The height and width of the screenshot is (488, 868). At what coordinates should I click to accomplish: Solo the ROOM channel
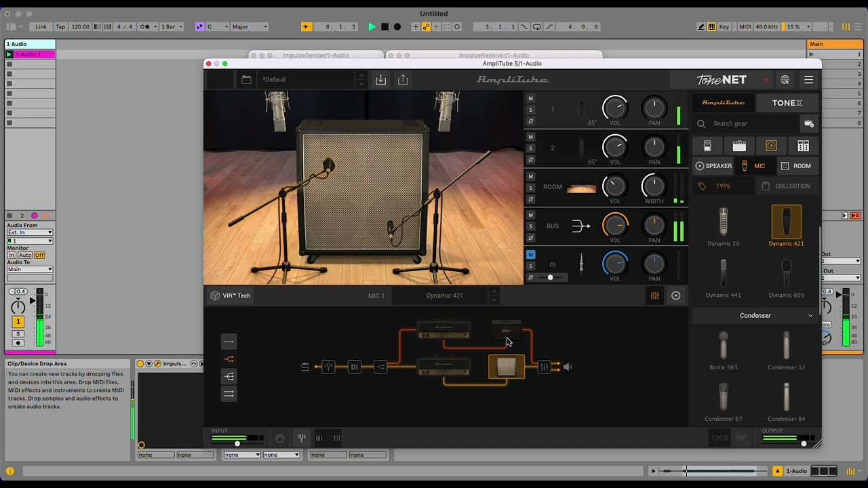(530, 188)
